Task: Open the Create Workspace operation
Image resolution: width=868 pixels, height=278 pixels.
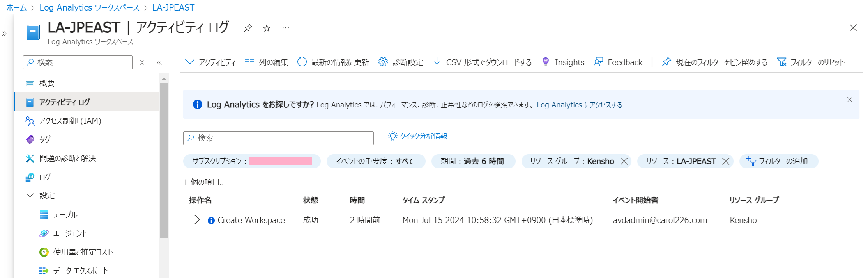Action: tap(251, 220)
